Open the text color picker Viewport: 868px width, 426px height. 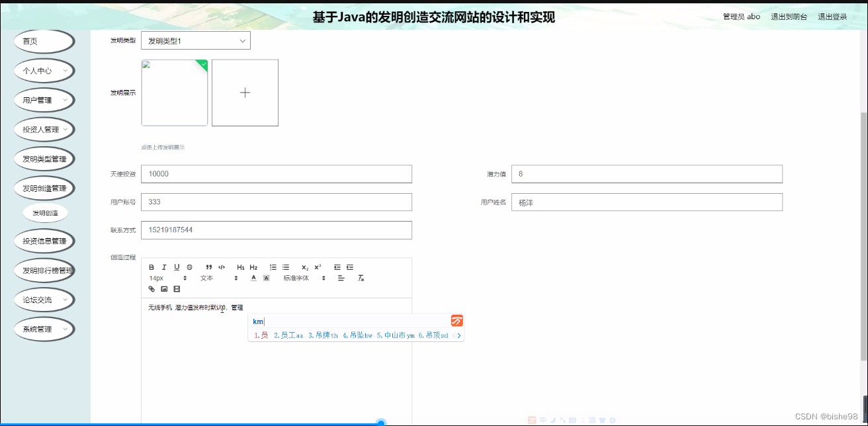click(253, 278)
